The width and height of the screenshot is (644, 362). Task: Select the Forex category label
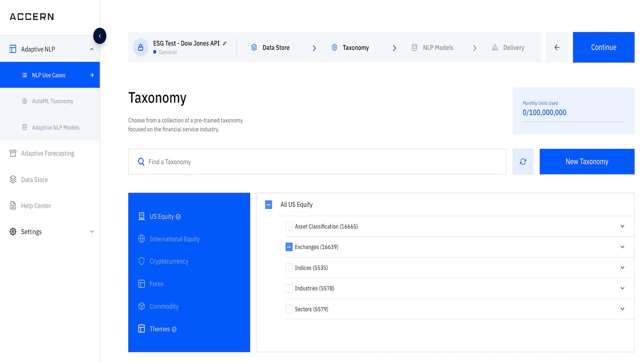pyautogui.click(x=156, y=284)
